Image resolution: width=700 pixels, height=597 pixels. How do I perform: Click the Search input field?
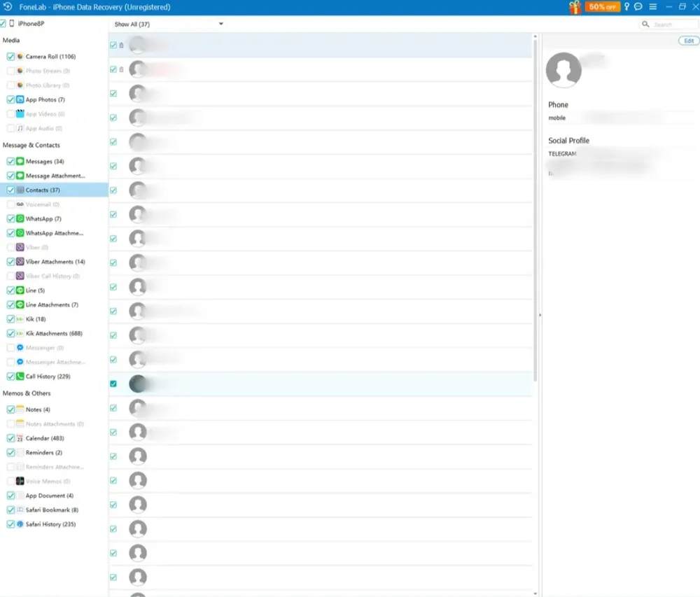point(671,24)
